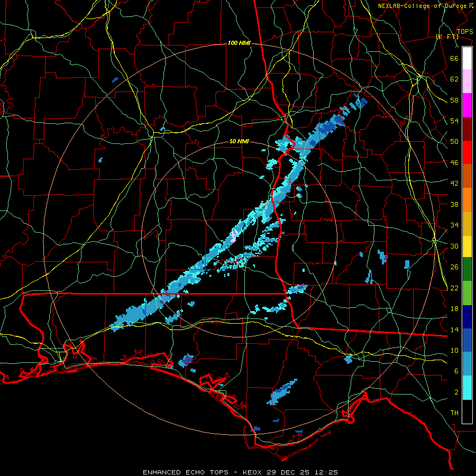The width and height of the screenshot is (476, 476).
Task: Click the 'TOPS' legend title
Action: (465, 31)
